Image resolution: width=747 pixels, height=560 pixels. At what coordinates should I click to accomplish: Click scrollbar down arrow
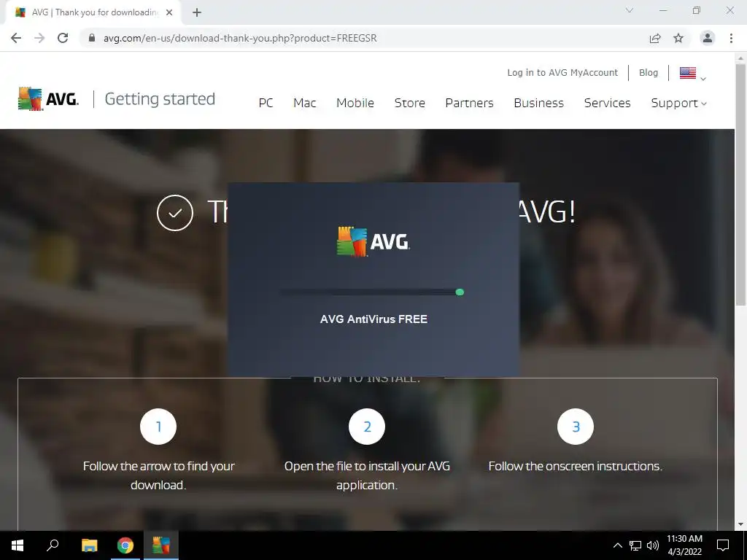point(740,524)
